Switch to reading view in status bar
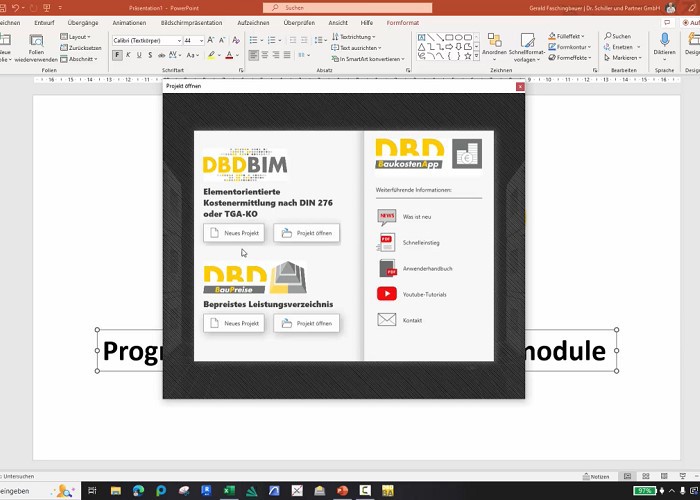Viewport: 700px width, 500px height. [664, 476]
